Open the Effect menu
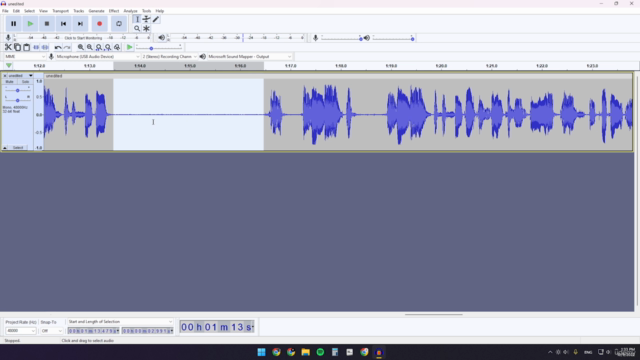Screen dimensions: 640x360 114,11
